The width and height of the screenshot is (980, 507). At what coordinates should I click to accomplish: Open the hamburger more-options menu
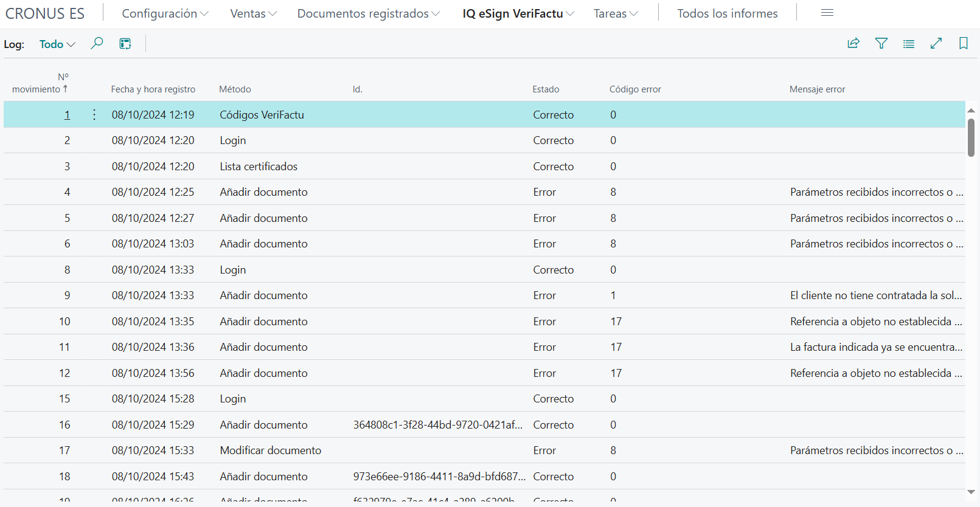tap(827, 13)
